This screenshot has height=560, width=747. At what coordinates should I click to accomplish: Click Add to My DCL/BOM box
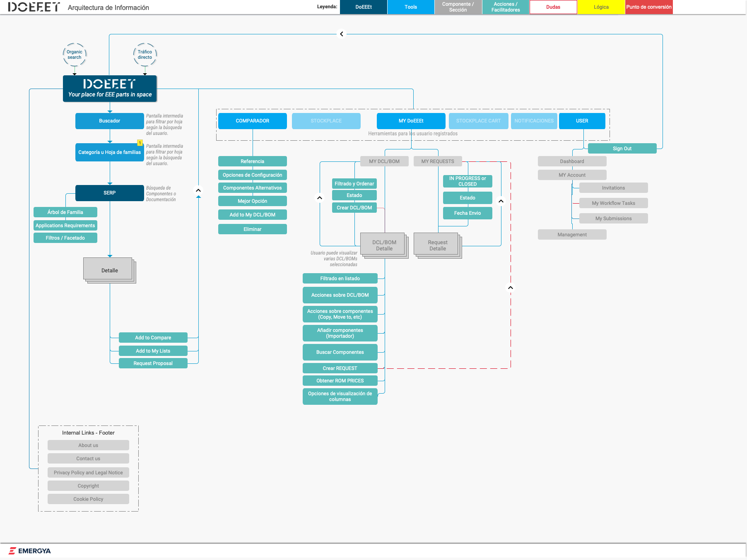click(x=253, y=215)
